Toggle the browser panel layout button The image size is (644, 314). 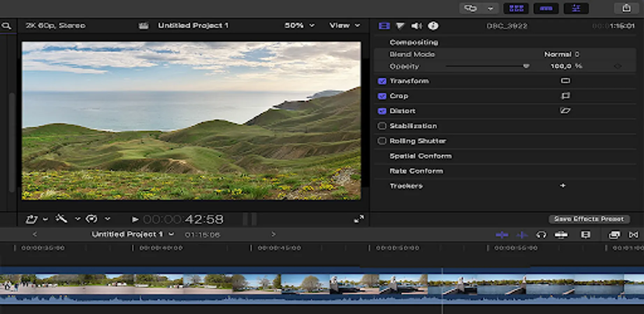(x=516, y=8)
